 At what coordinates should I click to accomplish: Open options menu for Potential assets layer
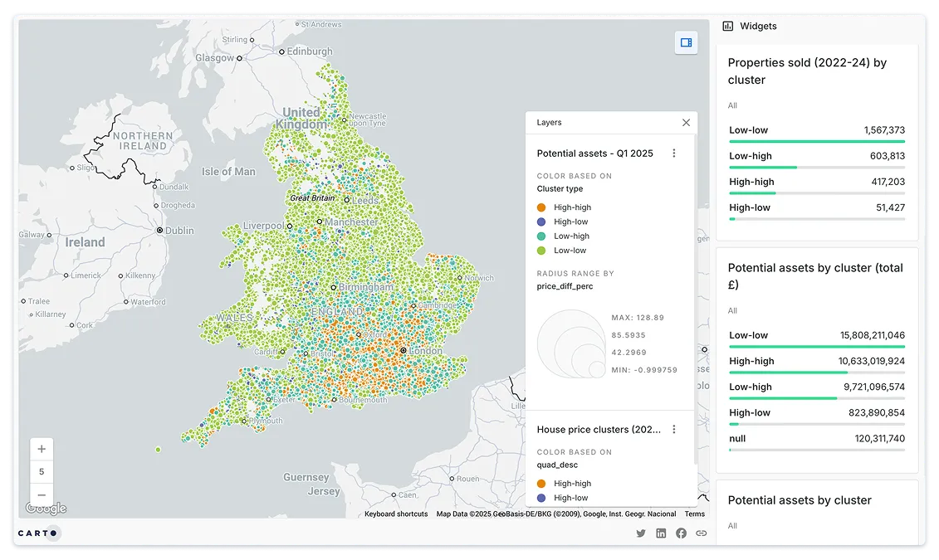click(674, 153)
